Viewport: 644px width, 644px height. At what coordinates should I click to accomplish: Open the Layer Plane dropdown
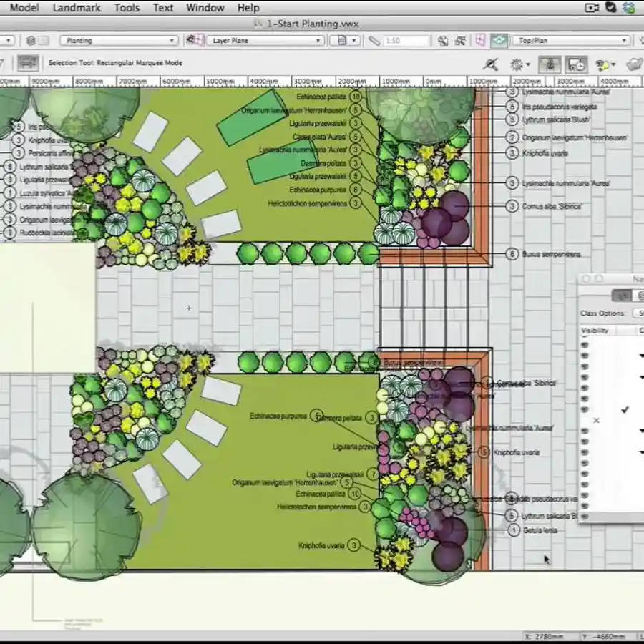point(265,41)
